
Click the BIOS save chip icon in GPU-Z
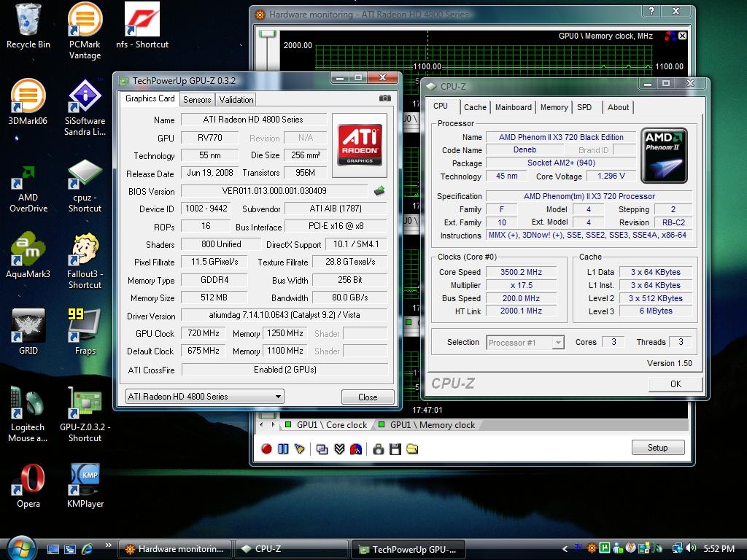point(379,191)
